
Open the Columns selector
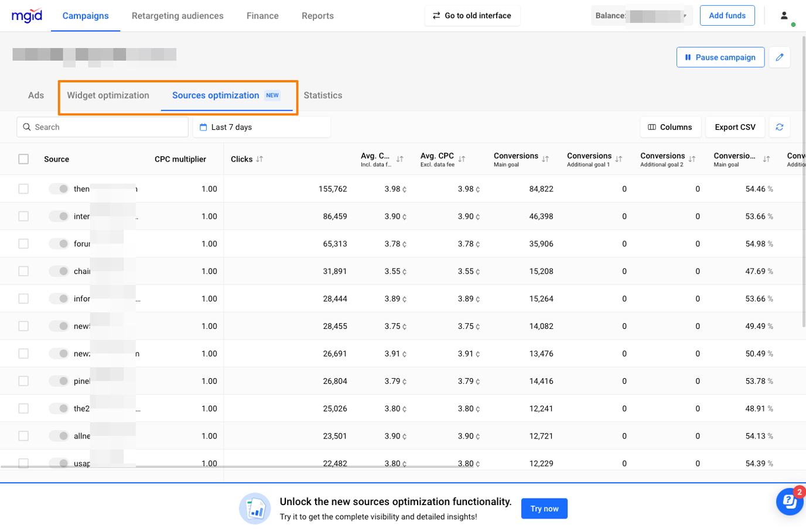[x=670, y=126]
